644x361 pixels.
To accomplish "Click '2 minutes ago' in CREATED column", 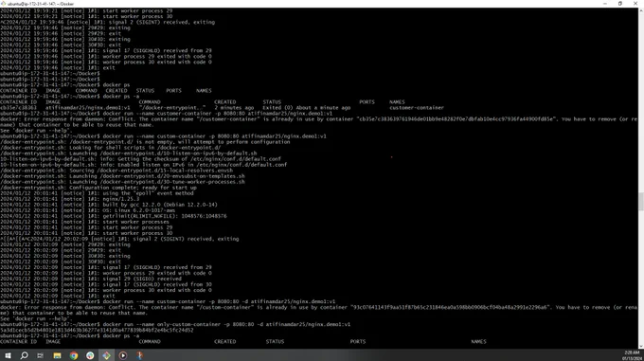I will (x=234, y=108).
